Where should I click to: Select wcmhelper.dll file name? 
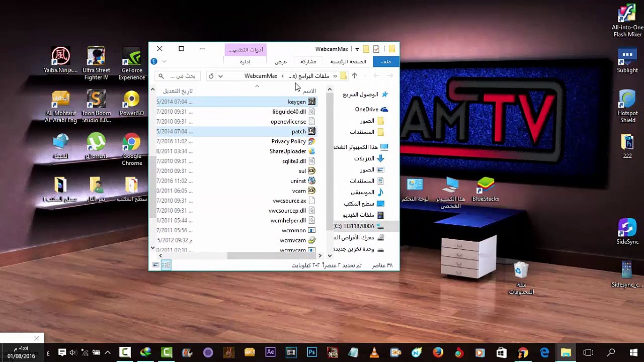pos(288,220)
